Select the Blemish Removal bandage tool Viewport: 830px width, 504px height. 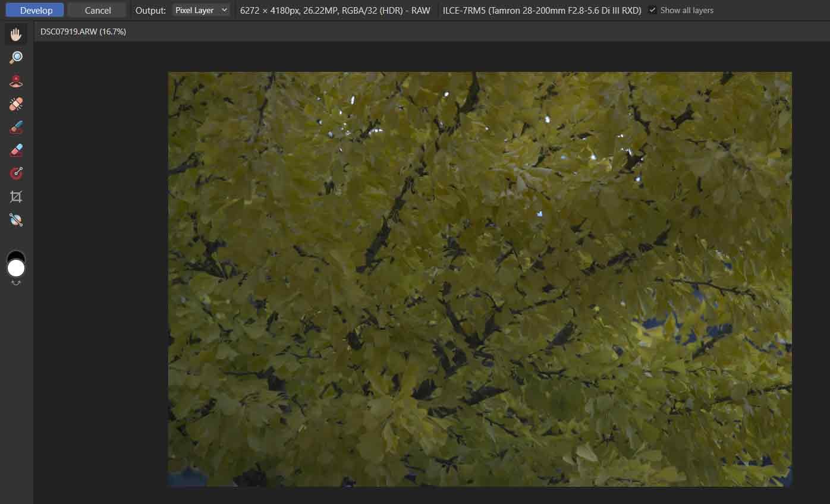[x=16, y=104]
